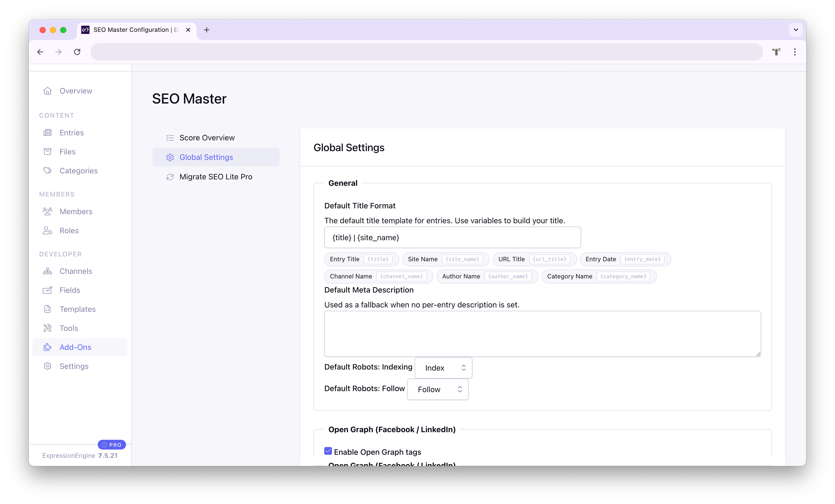The height and width of the screenshot is (504, 835).
Task: Toggle the Score Overview checklist icon
Action: [170, 137]
